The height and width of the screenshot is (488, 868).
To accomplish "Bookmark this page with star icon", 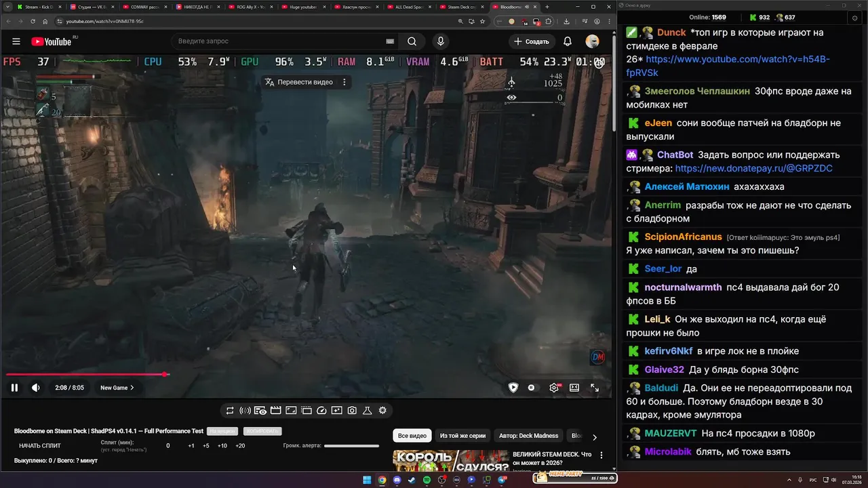I will pos(482,21).
